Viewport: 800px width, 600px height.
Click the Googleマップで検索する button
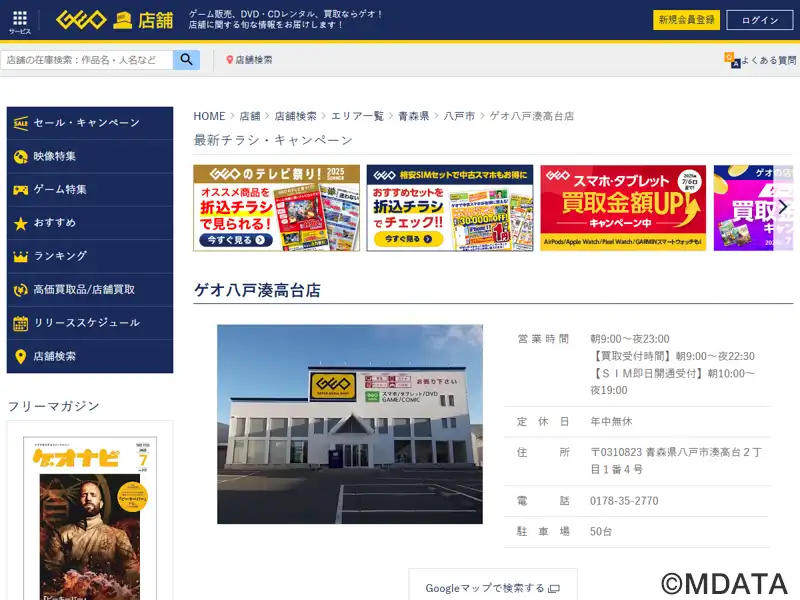coord(493,585)
